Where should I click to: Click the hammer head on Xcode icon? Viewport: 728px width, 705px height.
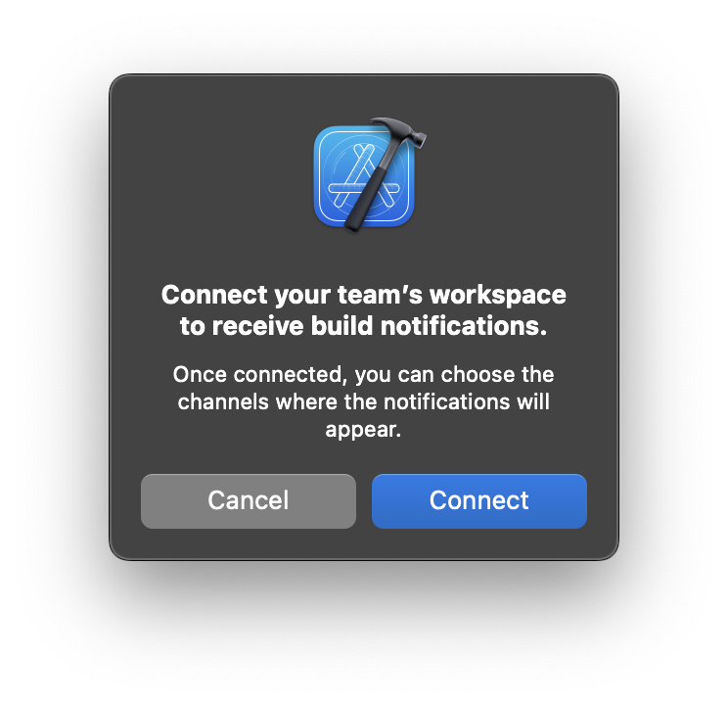[x=400, y=130]
